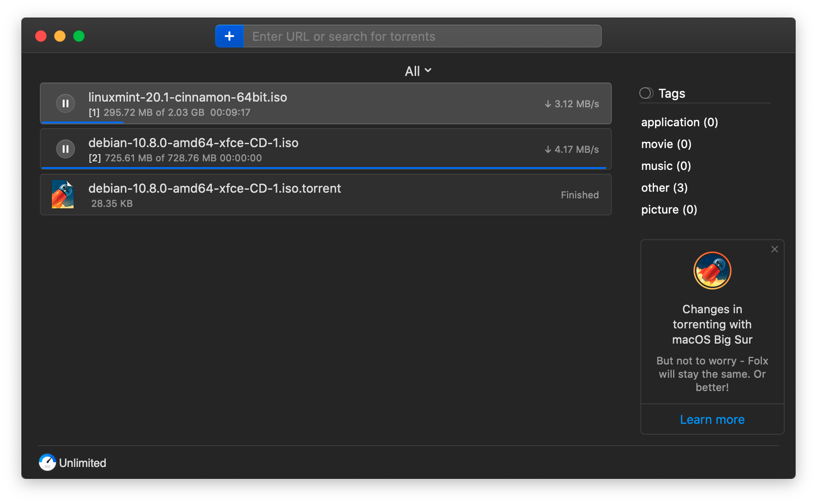
Task: Click the Unlimited speed label
Action: pos(83,463)
